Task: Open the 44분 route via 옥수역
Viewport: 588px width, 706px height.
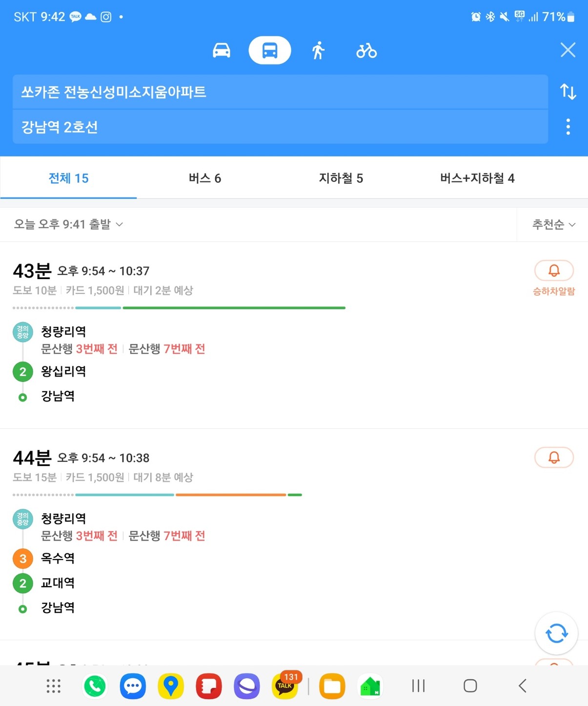Action: coord(264,534)
